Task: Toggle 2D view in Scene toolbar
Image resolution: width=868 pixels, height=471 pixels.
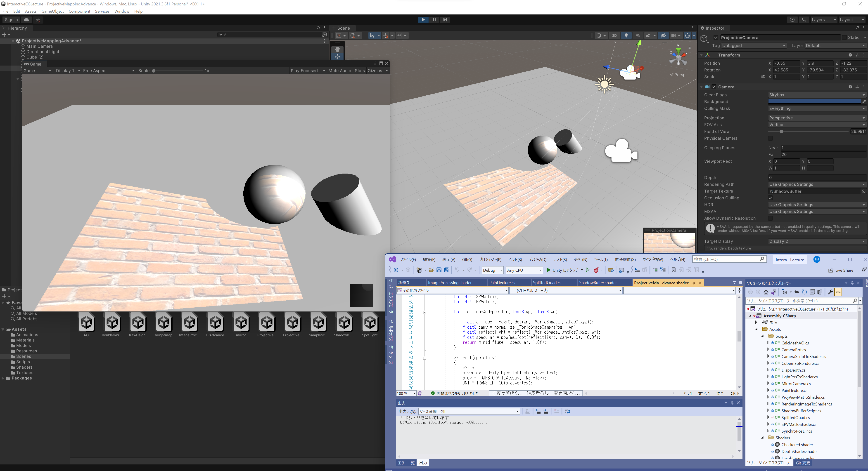Action: [x=614, y=35]
